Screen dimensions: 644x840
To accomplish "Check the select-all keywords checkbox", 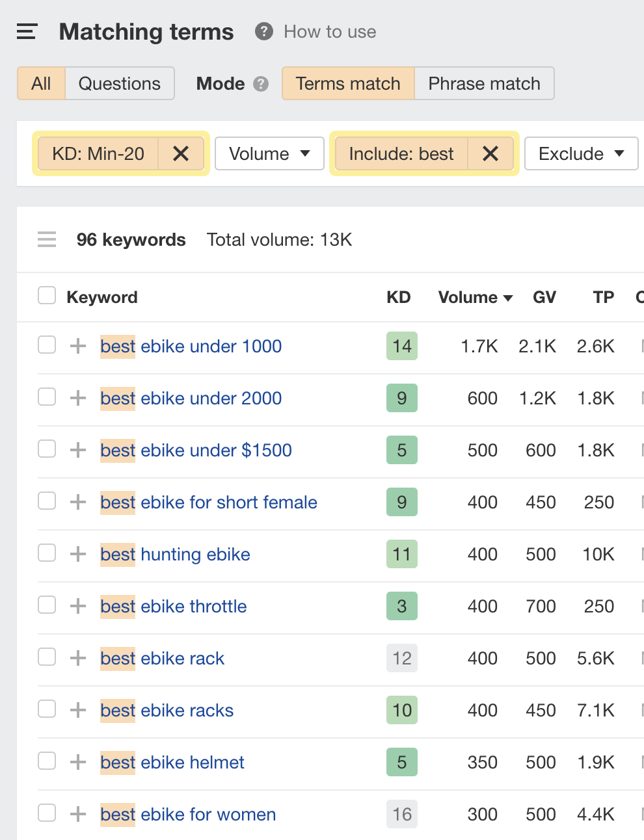I will (46, 295).
